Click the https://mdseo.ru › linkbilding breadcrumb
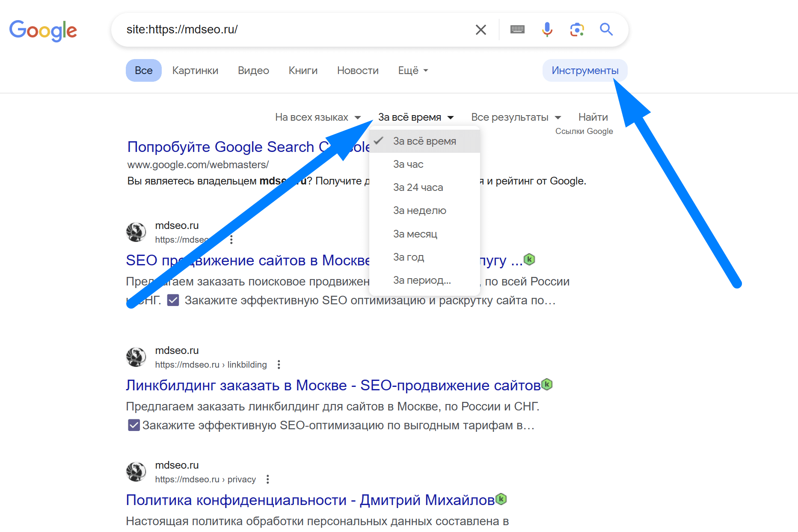 [x=211, y=365]
